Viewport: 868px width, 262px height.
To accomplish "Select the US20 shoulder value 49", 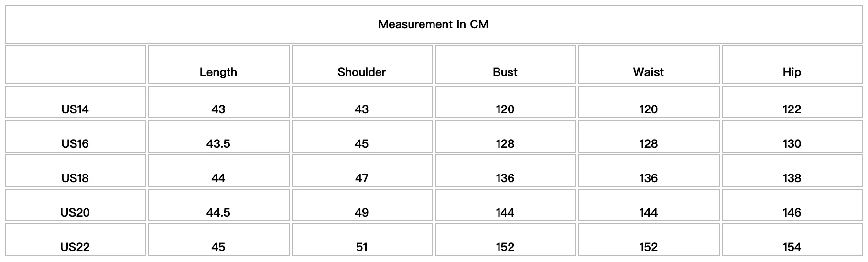I will 362,213.
